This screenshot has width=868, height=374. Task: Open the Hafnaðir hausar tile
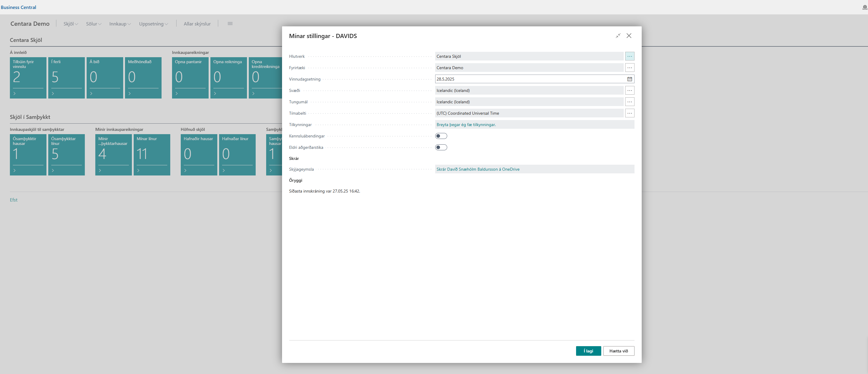coord(199,155)
